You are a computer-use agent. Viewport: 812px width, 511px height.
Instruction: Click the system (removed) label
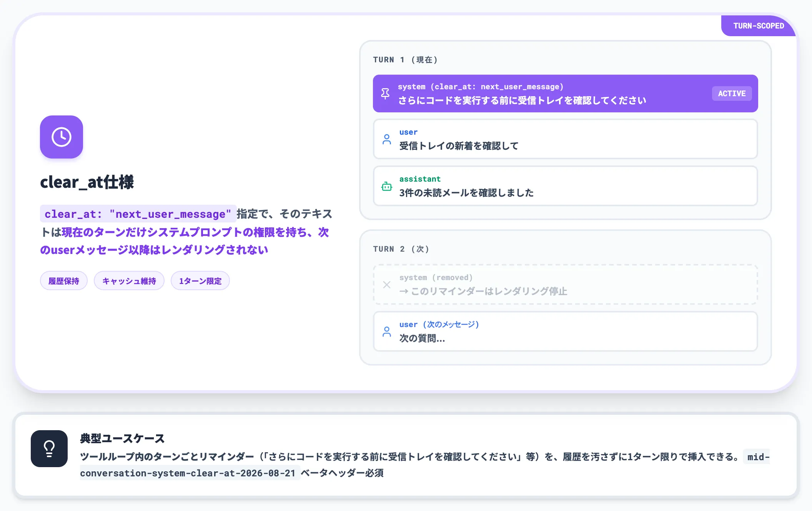[436, 277]
